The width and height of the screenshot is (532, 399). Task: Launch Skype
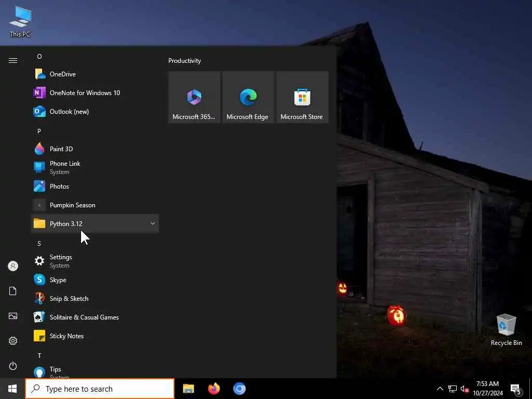(95, 280)
